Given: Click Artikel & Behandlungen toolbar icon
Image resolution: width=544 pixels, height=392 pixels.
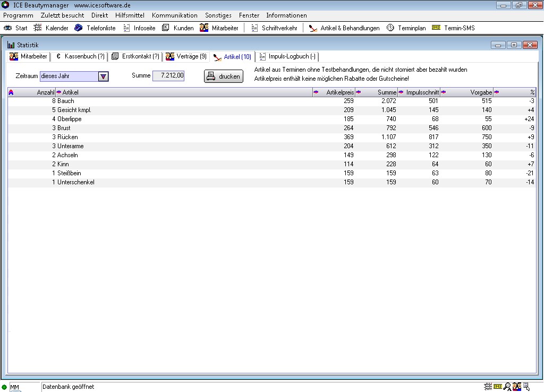Looking at the screenshot, I should click(313, 28).
